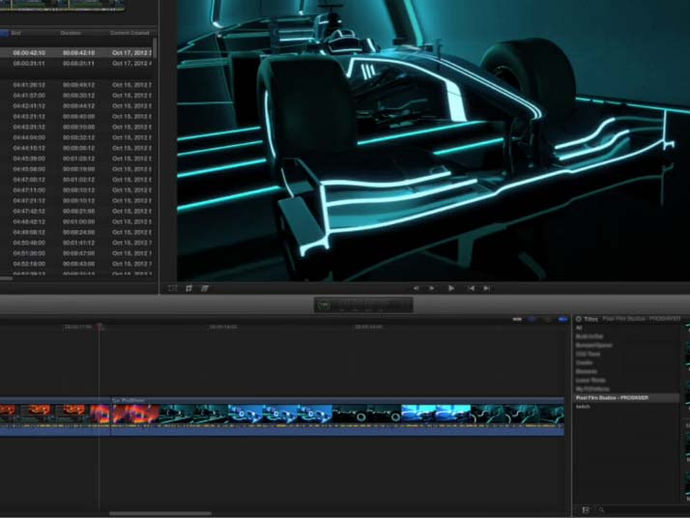
Task: Select clip row starting 04:42:41:12
Action: click(x=76, y=106)
